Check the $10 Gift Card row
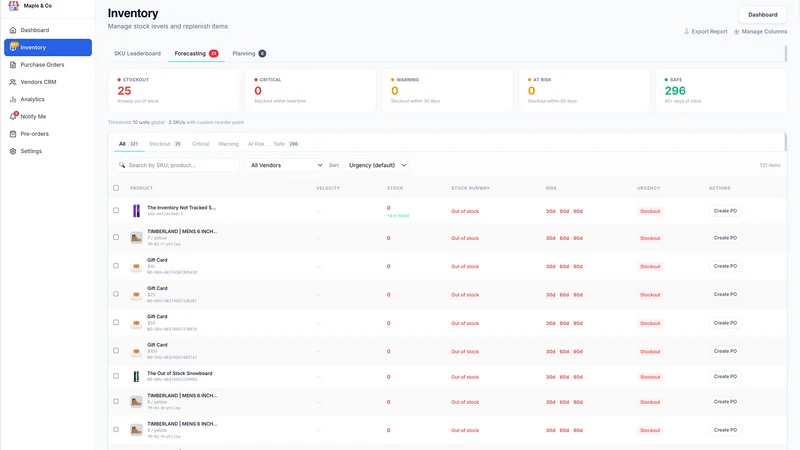Viewport: 800px width, 450px height. [x=116, y=266]
